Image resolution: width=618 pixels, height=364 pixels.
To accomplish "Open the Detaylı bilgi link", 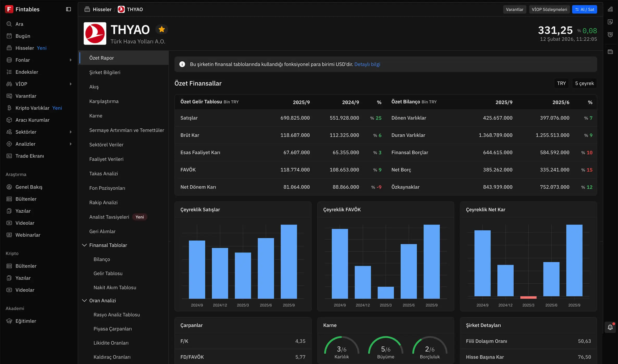I will point(367,64).
